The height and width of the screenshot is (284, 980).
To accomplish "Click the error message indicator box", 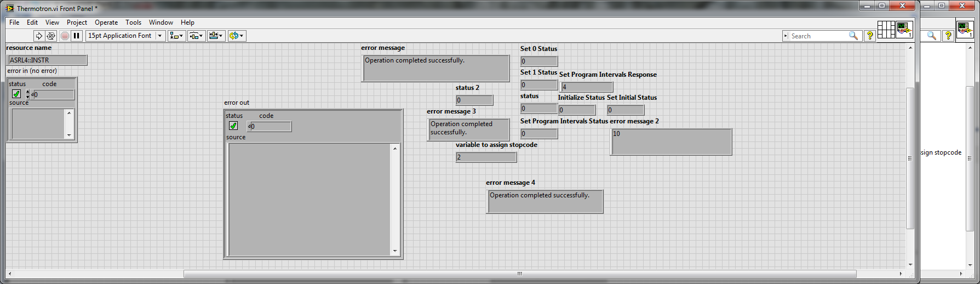I will (435, 69).
